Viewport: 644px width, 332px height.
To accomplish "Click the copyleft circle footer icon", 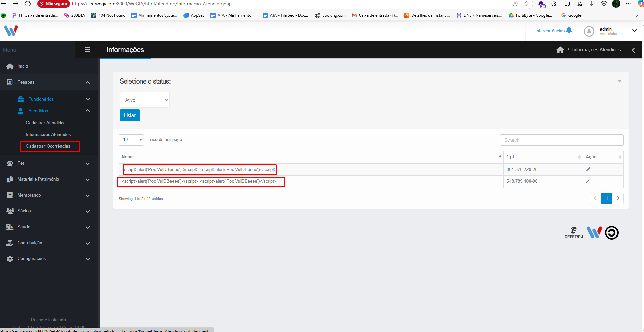I will click(x=612, y=233).
